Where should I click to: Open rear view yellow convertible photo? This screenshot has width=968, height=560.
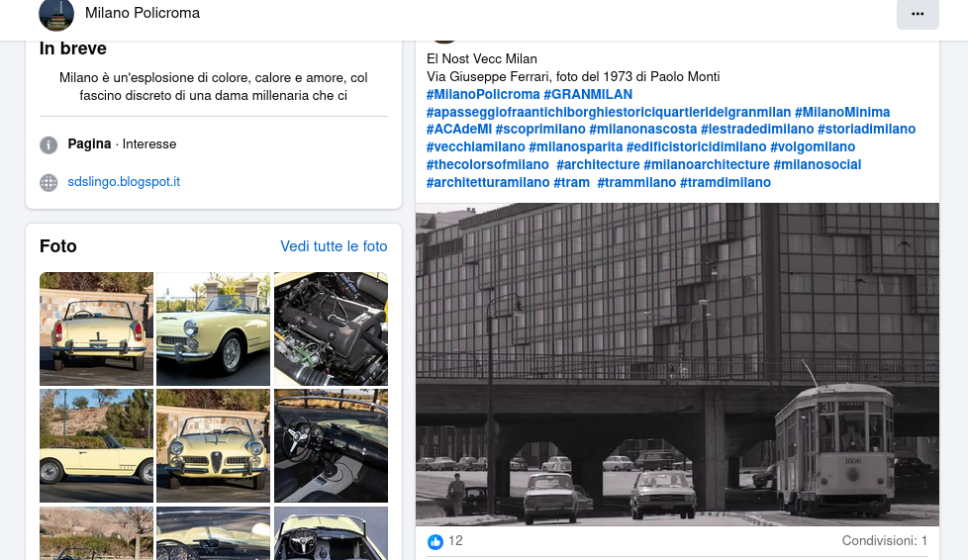click(x=96, y=328)
